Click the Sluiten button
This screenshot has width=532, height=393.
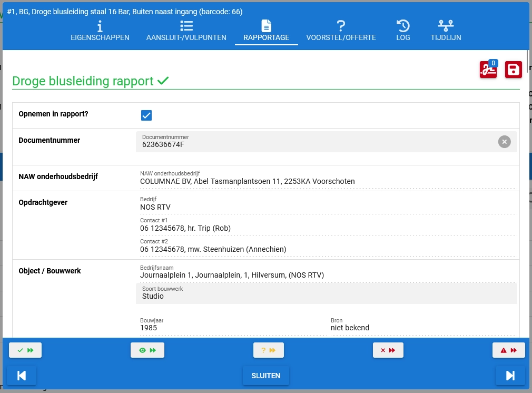click(x=266, y=376)
